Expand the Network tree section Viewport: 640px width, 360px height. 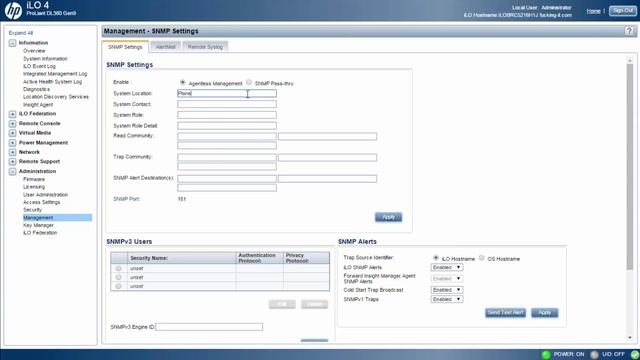(13, 152)
